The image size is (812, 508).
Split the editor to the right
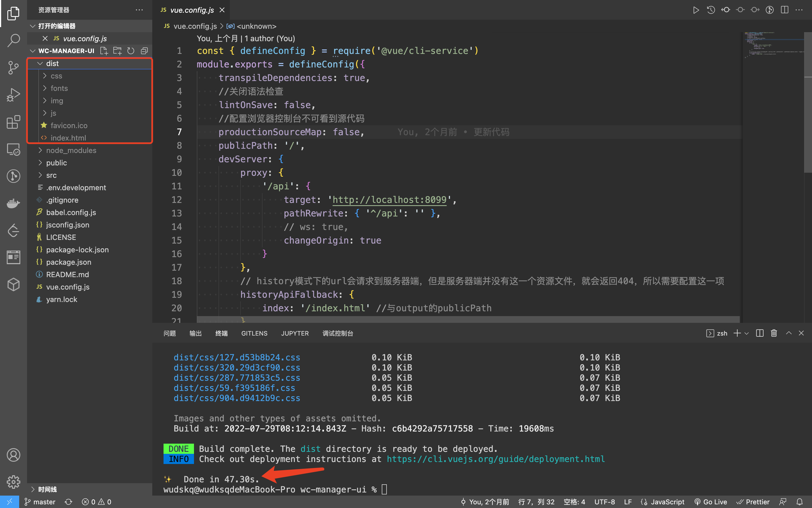tap(784, 10)
